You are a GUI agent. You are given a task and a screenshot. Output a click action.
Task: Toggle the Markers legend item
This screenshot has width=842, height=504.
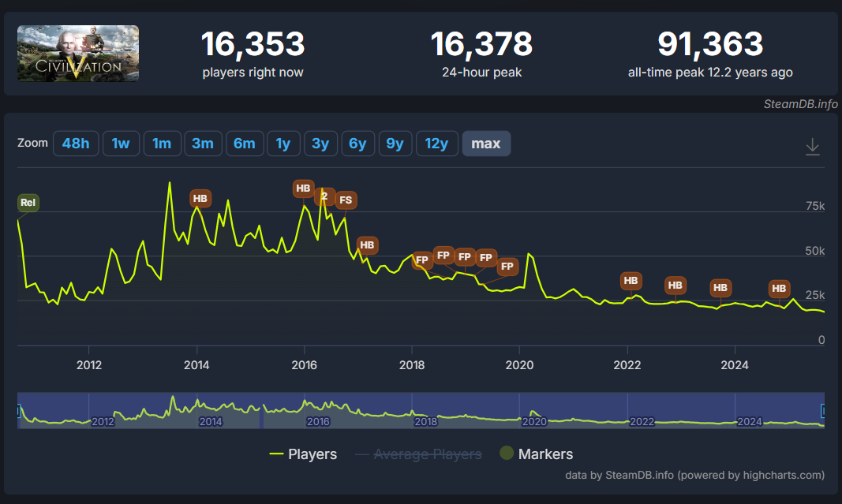tap(537, 454)
